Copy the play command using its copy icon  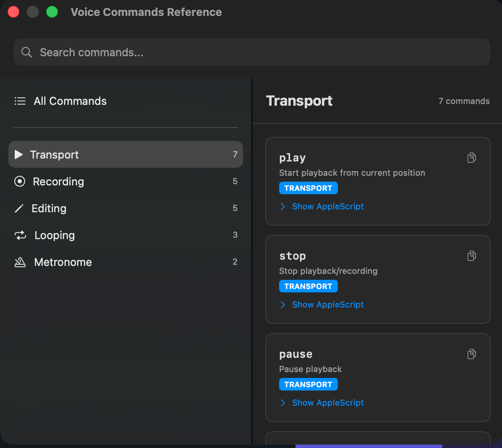point(472,157)
